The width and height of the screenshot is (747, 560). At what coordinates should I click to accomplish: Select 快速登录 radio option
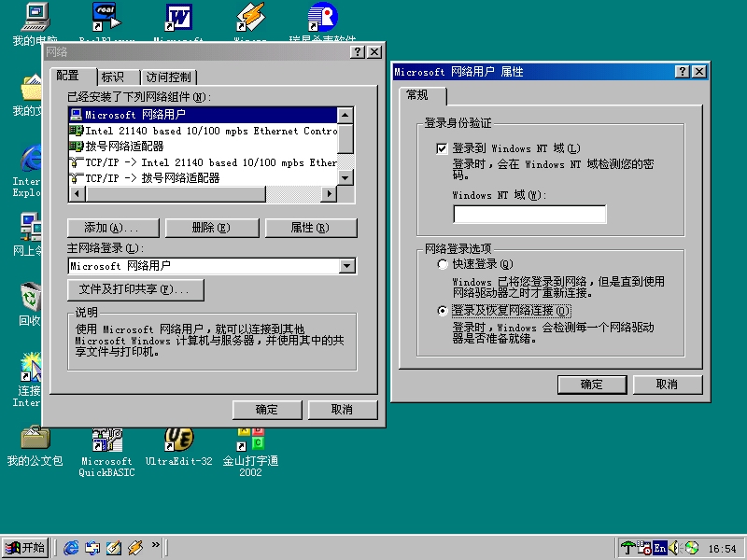click(443, 264)
